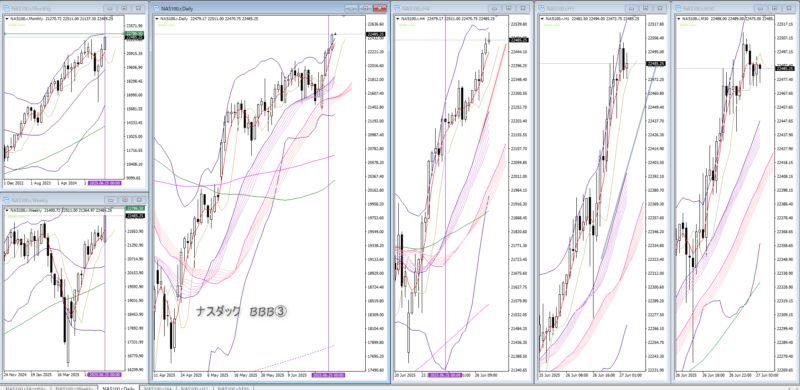Image resolution: width=800 pixels, height=390 pixels.
Task: Click the 25 Jun 2025 date on H1 time axis
Action: tap(550, 375)
